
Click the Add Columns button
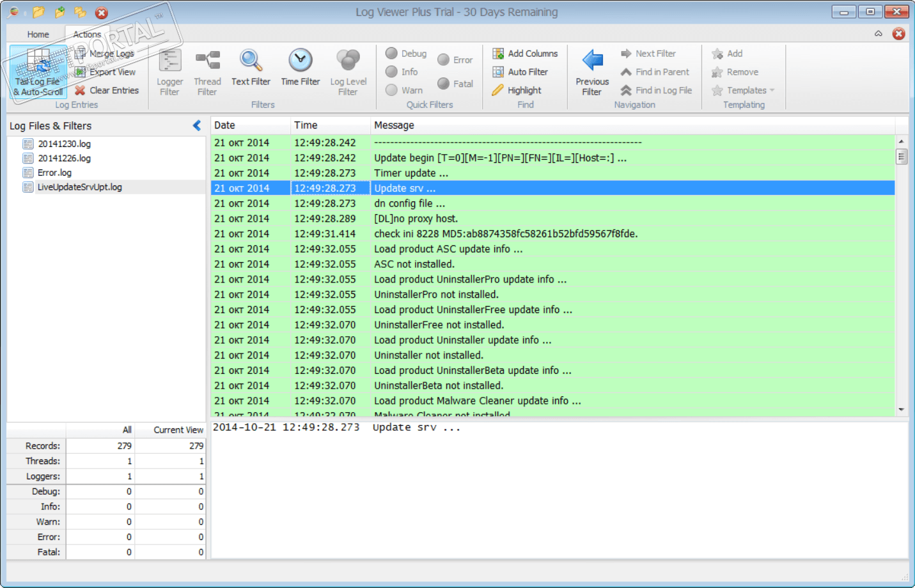click(x=525, y=54)
